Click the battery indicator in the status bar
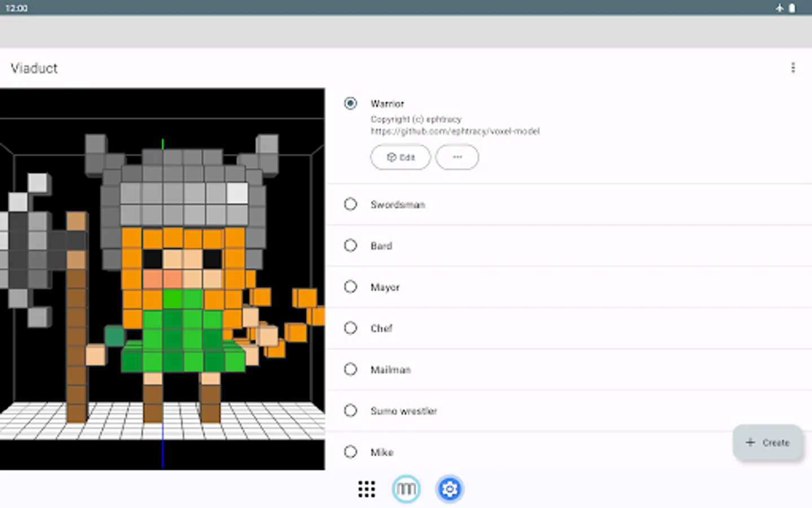The width and height of the screenshot is (812, 508). pyautogui.click(x=793, y=8)
